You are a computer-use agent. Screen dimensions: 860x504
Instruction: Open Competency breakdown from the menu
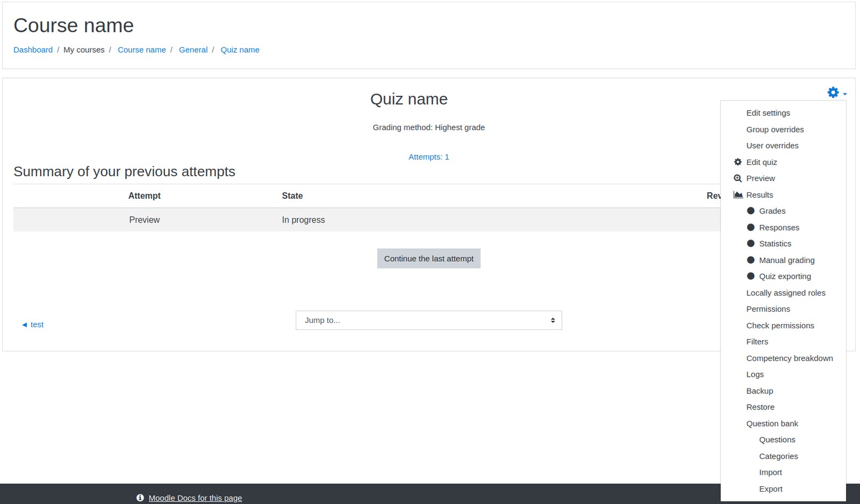point(790,358)
